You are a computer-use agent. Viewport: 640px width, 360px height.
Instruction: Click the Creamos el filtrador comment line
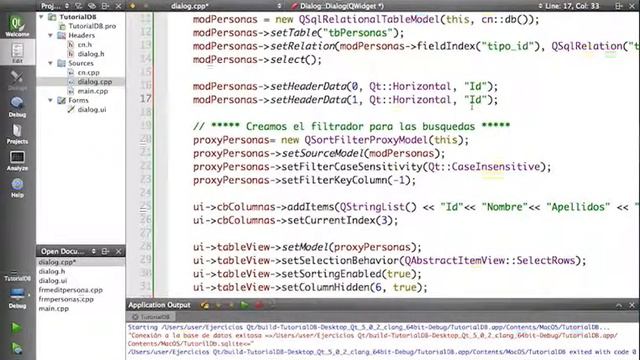(351, 126)
